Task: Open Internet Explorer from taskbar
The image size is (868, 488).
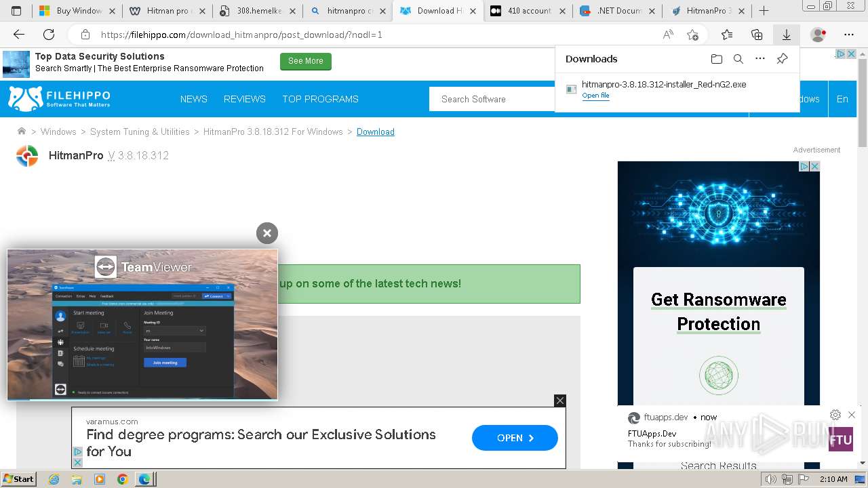Action: 54,479
